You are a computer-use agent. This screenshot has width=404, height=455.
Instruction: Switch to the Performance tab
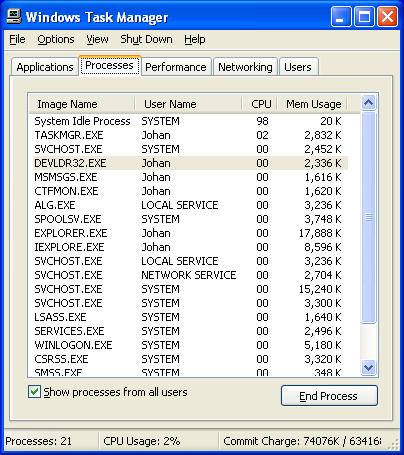[176, 67]
